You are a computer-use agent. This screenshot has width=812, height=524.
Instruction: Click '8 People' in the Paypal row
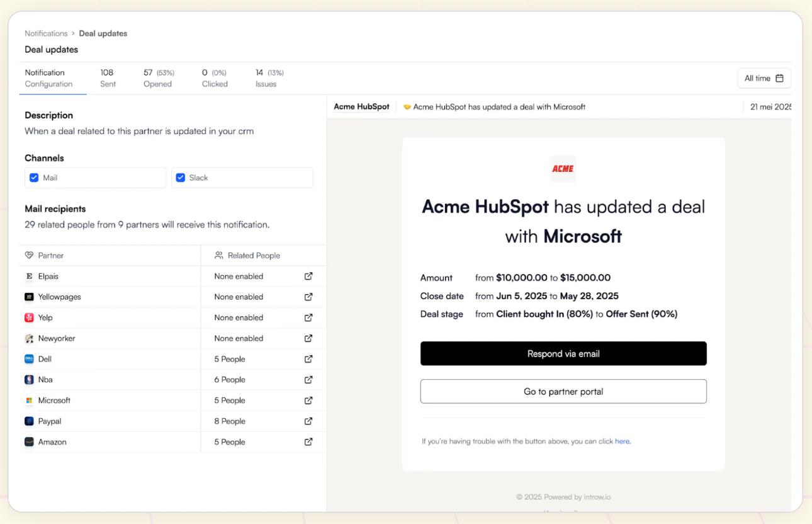tap(230, 421)
